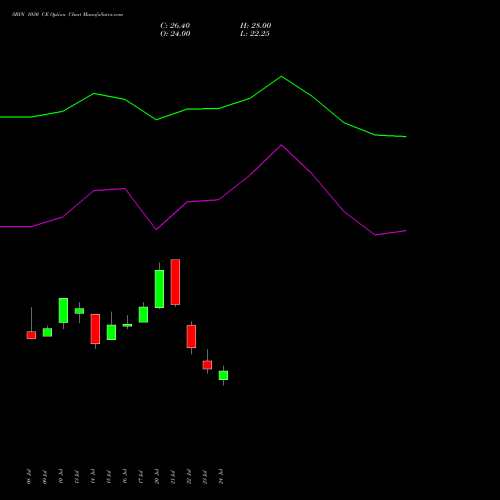Click the '16 Jul' date axis label

[125, 477]
